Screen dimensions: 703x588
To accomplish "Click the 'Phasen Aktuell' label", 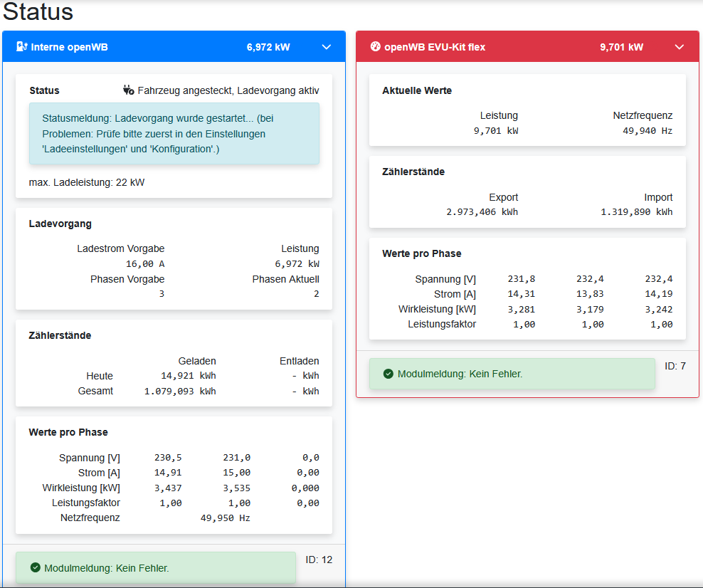I will pyautogui.click(x=285, y=279).
